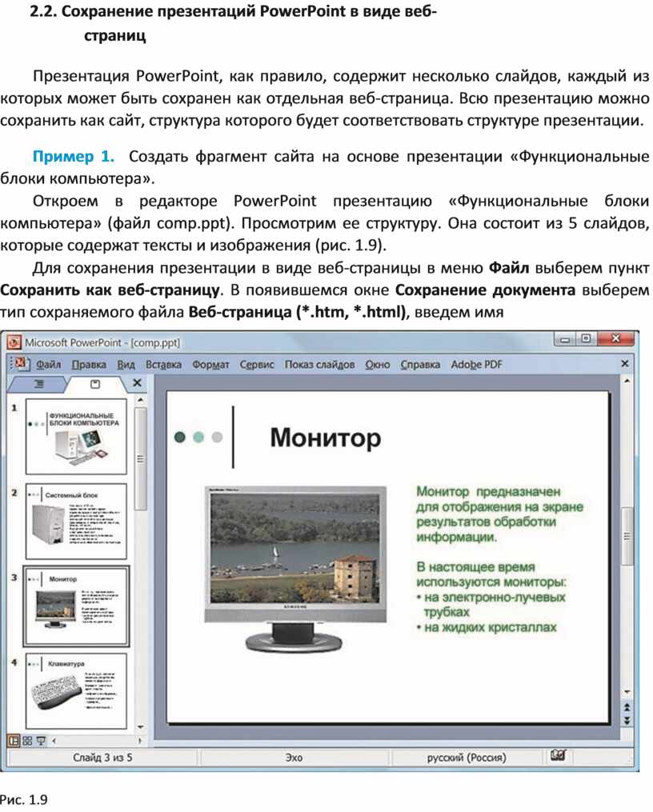
Task: Close the slides thumbnail pane
Action: click(x=137, y=382)
